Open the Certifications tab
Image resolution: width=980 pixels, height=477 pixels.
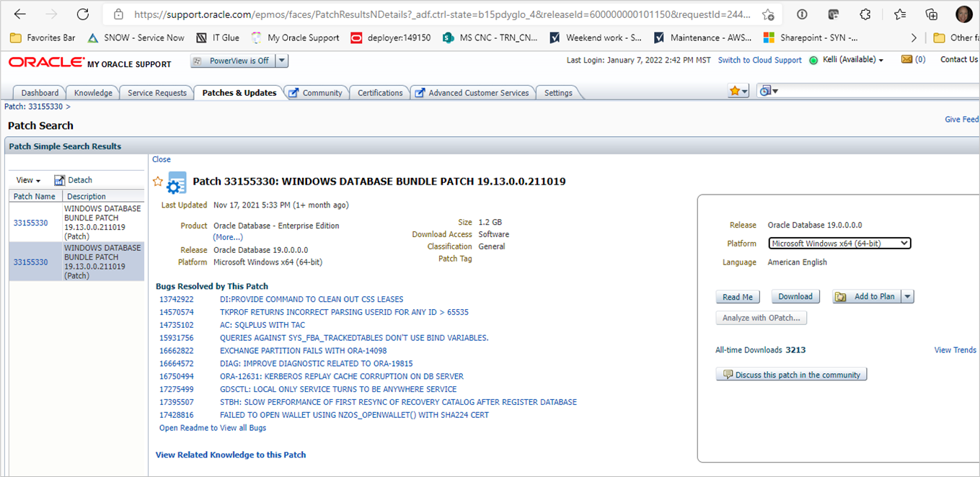point(380,93)
